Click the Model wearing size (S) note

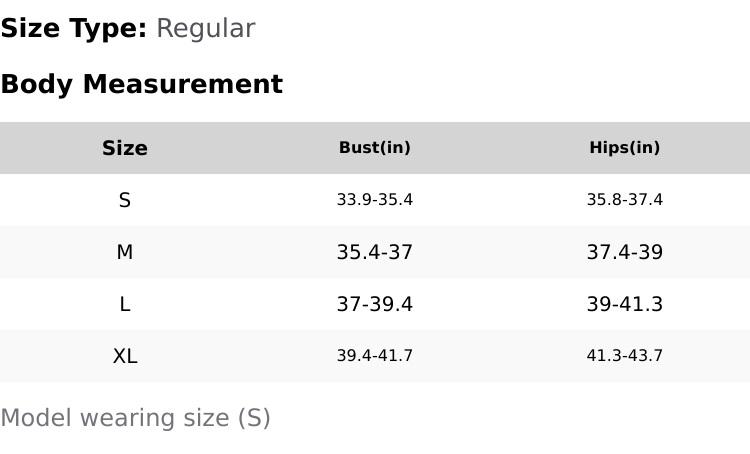click(x=135, y=418)
